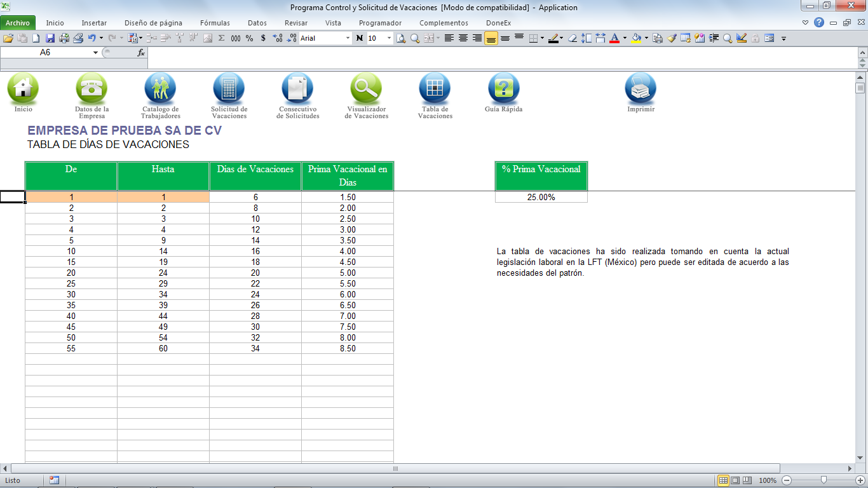Open Consecutivo de Solicitudes document icon

coord(297,89)
